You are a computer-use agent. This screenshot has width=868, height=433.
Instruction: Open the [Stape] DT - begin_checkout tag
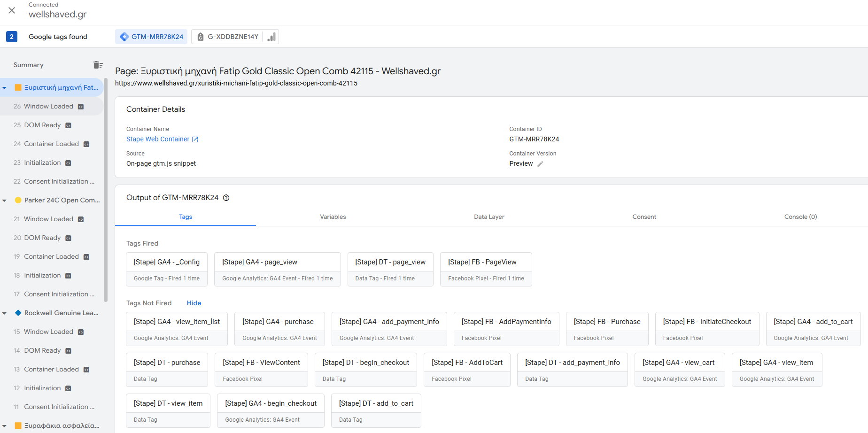(x=366, y=370)
